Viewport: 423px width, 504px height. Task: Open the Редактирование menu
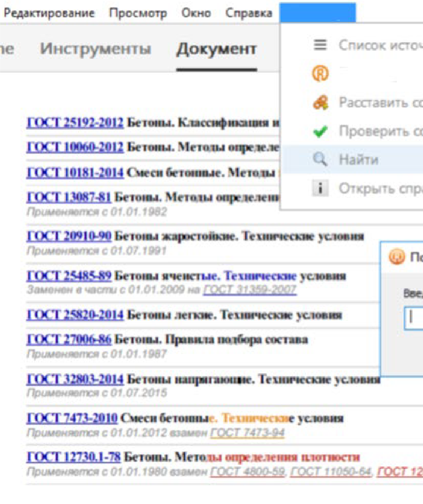[x=49, y=13]
